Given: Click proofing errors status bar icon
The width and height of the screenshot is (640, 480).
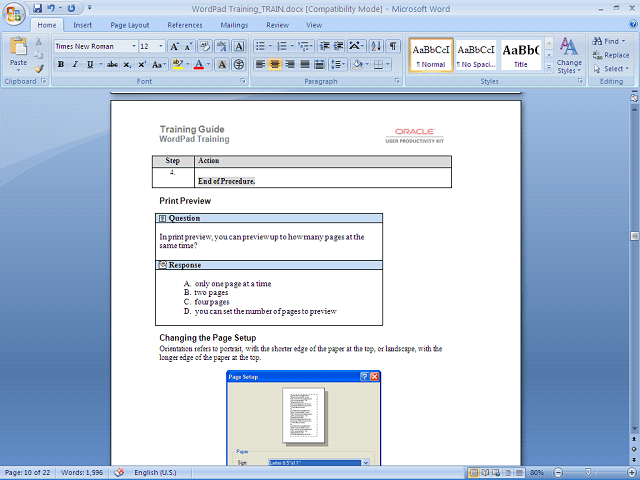Looking at the screenshot, I should [119, 472].
